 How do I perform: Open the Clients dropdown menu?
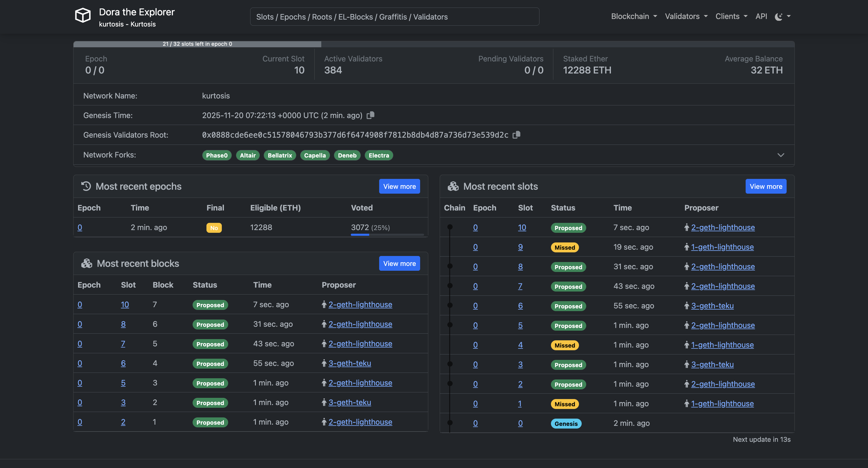coord(731,16)
